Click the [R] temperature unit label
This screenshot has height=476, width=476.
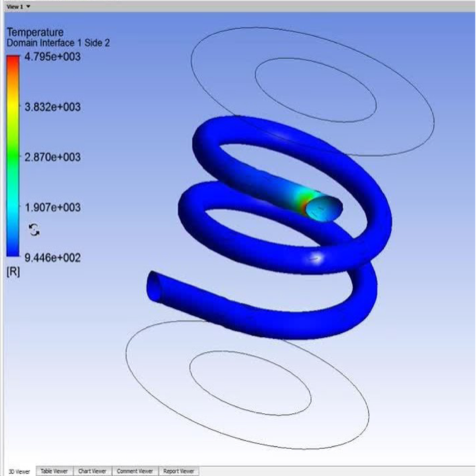click(13, 272)
